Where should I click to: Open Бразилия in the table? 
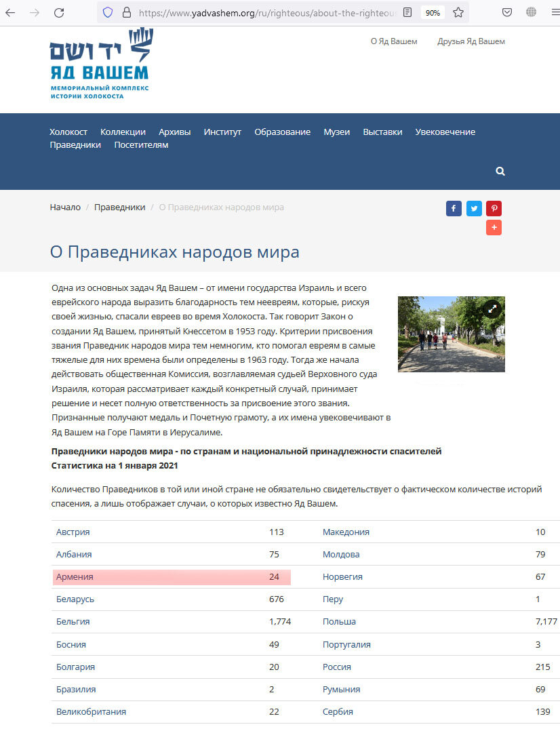(x=76, y=689)
